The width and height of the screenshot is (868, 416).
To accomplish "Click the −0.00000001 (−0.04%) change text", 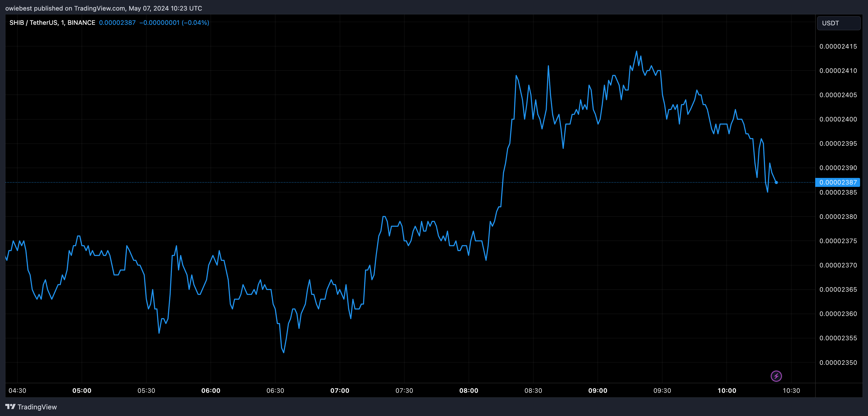I will pyautogui.click(x=174, y=22).
